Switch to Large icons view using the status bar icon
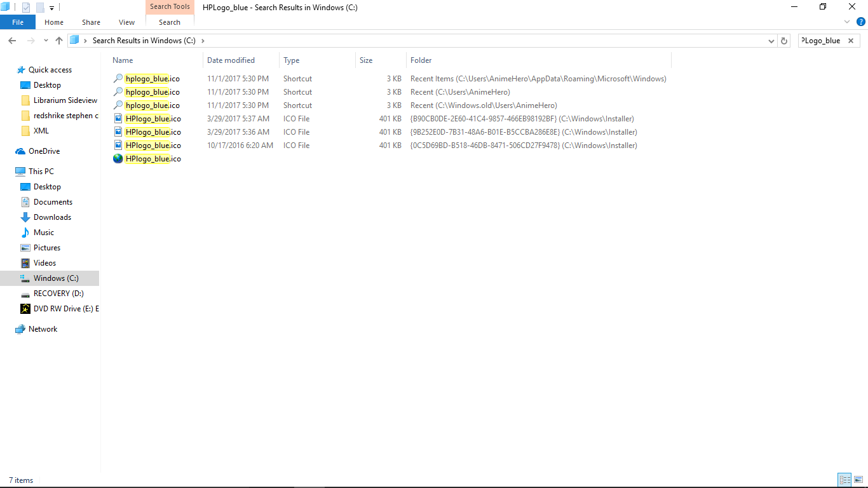The image size is (868, 488). coord(858,480)
